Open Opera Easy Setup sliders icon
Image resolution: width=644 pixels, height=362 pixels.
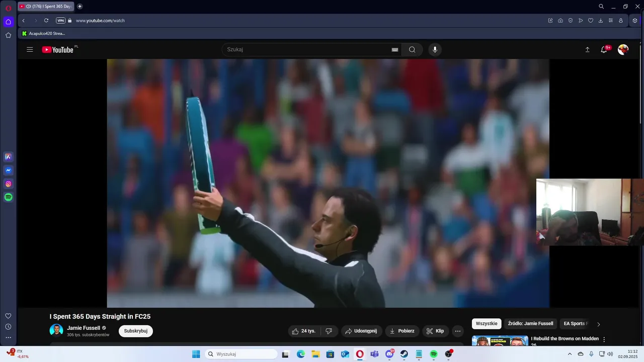pyautogui.click(x=611, y=21)
